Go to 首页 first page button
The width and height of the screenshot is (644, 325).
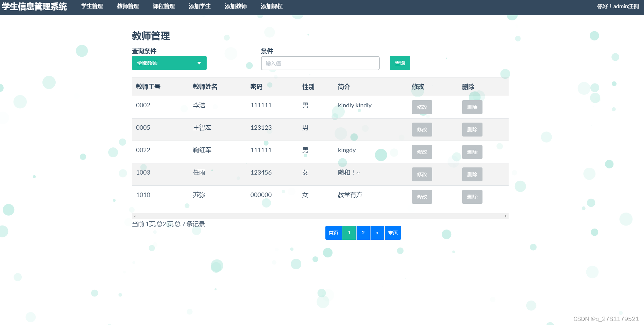pos(334,233)
